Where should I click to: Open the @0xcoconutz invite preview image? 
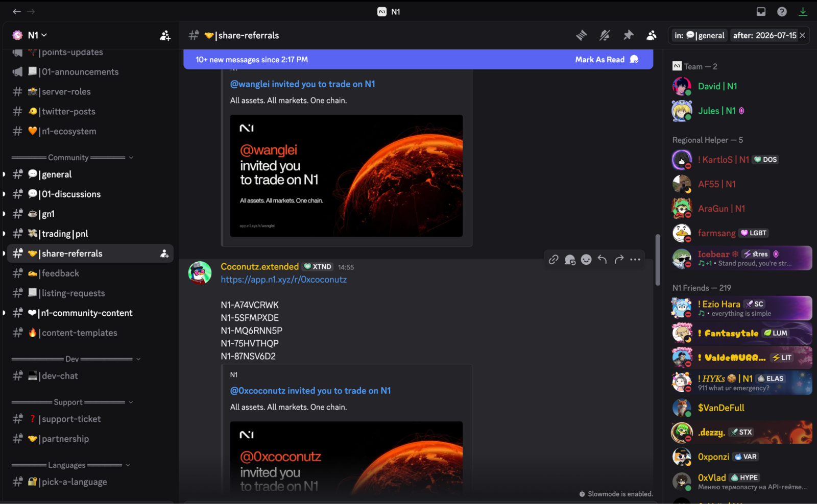[x=346, y=458]
